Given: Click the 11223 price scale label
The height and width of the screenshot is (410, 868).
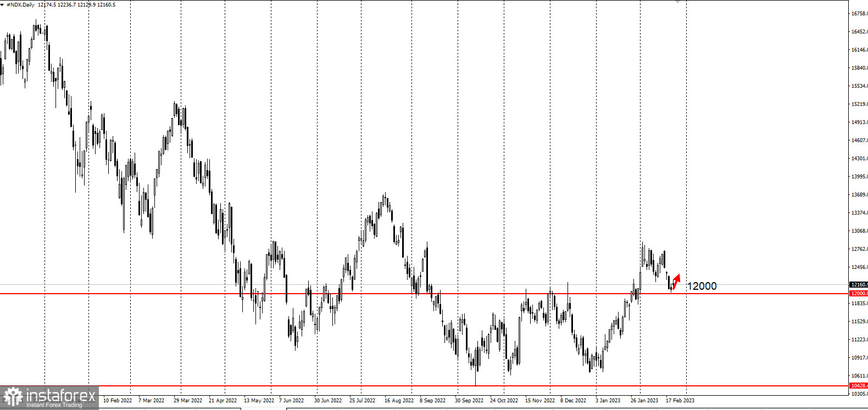Looking at the screenshot, I should [x=860, y=340].
